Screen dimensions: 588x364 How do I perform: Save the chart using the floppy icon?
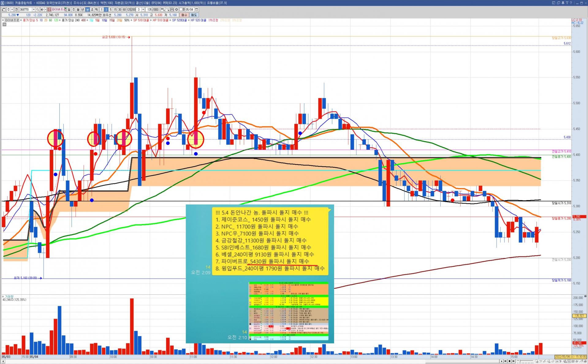172,9
